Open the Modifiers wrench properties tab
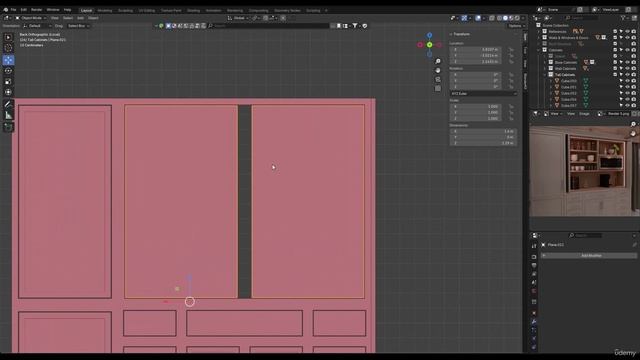640x360 pixels. click(x=534, y=322)
